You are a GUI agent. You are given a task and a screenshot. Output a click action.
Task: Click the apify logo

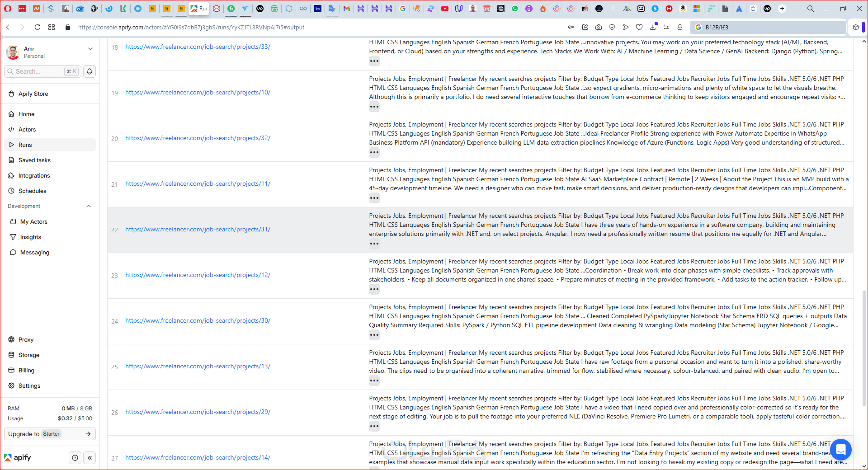[x=18, y=458]
